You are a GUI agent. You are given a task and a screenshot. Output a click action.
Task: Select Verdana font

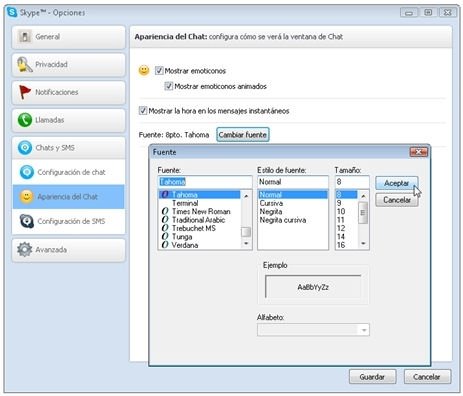200,245
